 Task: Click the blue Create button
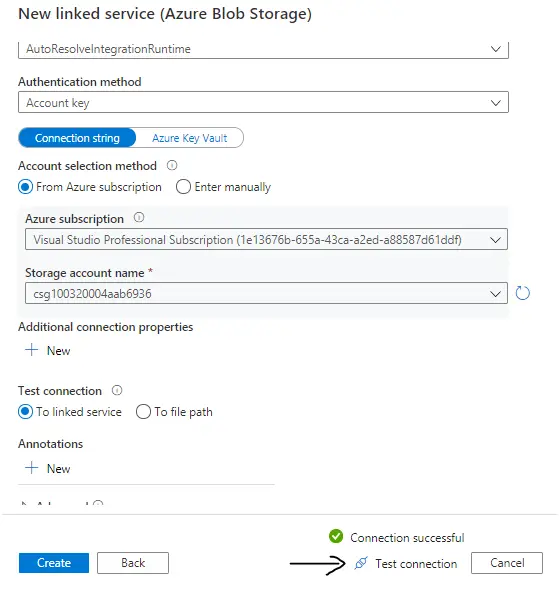(54, 563)
